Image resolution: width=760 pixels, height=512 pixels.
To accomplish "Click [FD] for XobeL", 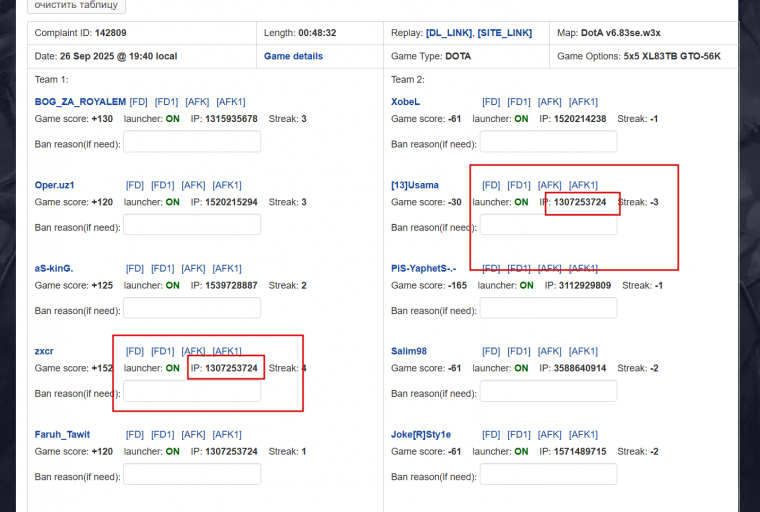I will coord(491,102).
